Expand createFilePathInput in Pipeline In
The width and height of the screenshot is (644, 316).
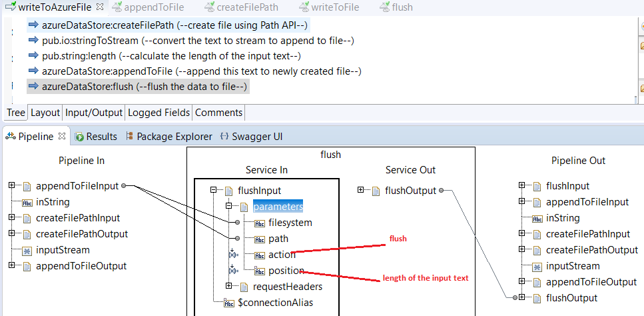tap(11, 217)
